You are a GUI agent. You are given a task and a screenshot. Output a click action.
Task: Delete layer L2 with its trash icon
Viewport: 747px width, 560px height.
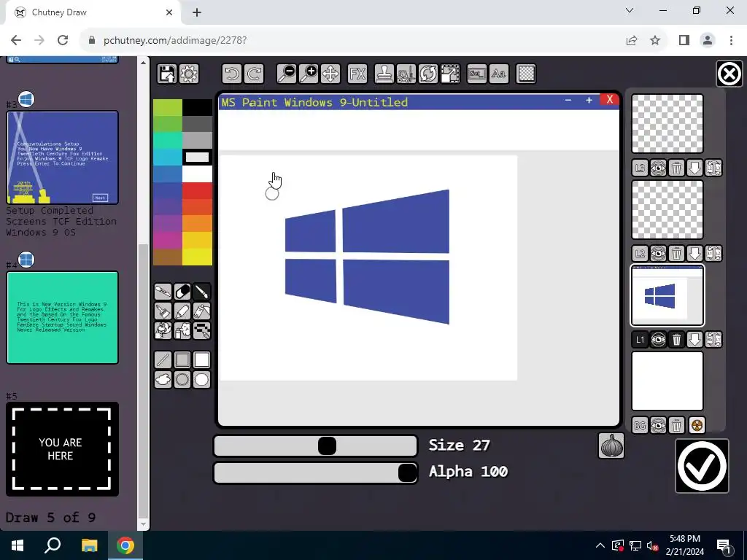676,253
